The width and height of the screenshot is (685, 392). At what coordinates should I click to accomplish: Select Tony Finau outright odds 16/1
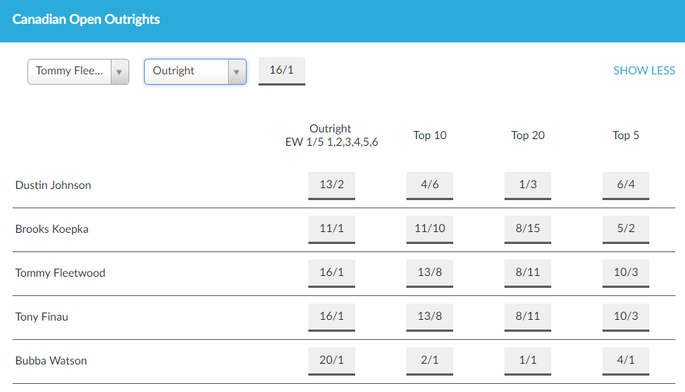coord(332,317)
